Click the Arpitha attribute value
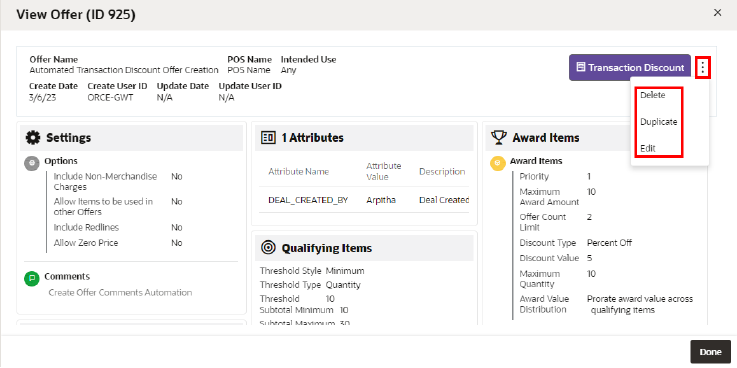 pos(381,200)
